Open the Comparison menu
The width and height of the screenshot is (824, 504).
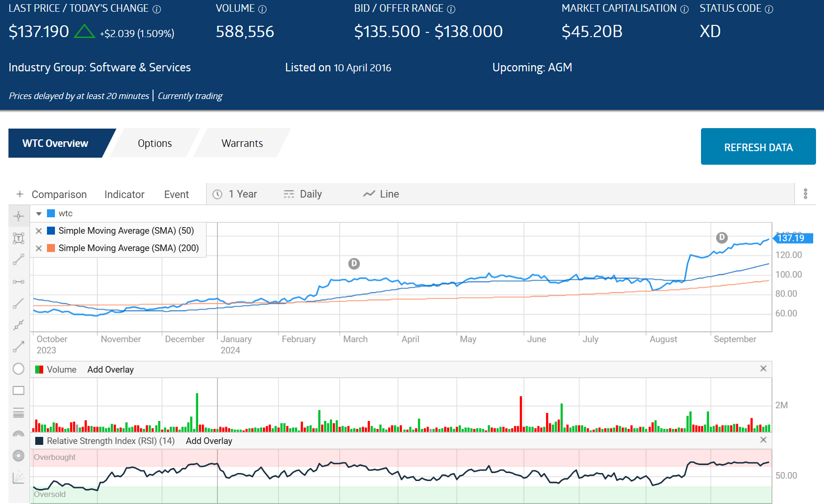pos(59,194)
